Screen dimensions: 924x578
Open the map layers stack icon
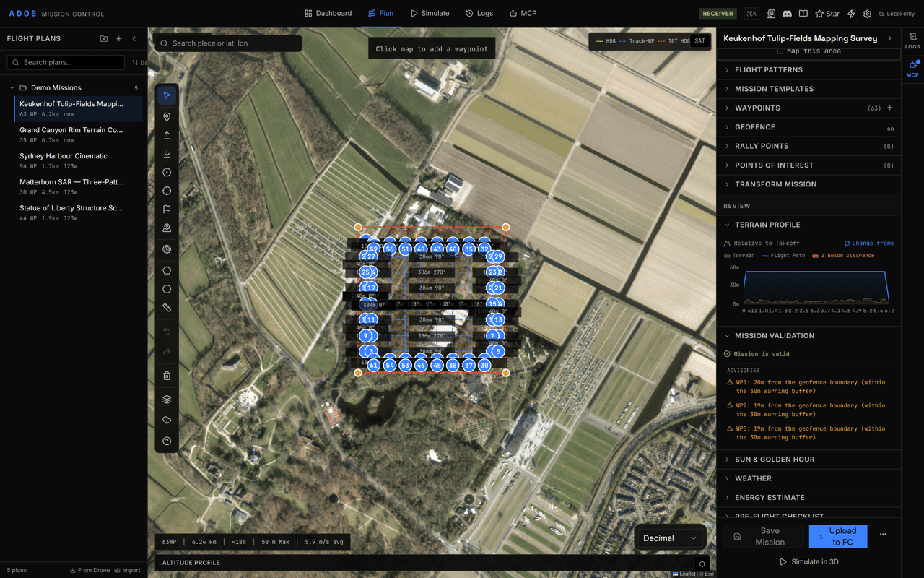coord(167,399)
